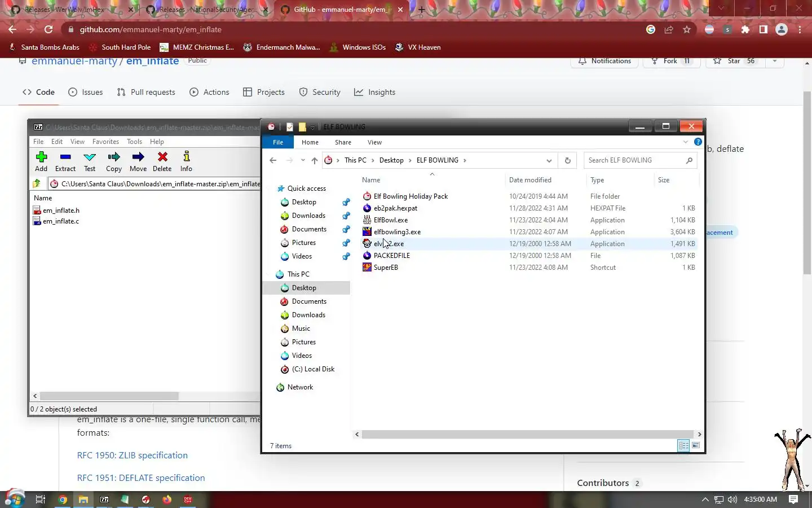Click the Test icon in 7-Zip

tap(90, 161)
